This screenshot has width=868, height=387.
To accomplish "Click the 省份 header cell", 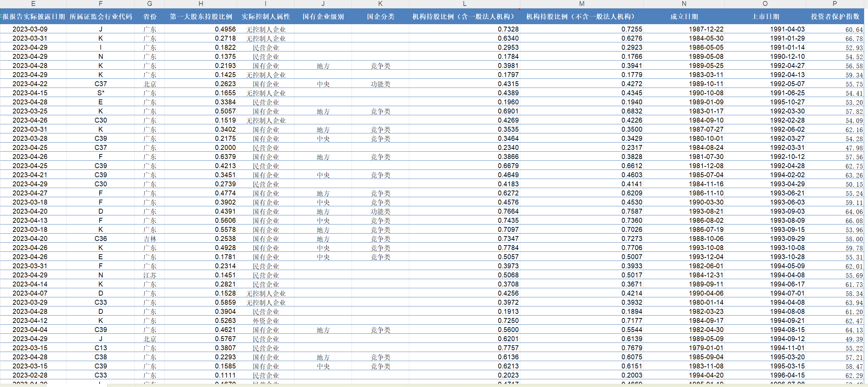I will click(150, 16).
